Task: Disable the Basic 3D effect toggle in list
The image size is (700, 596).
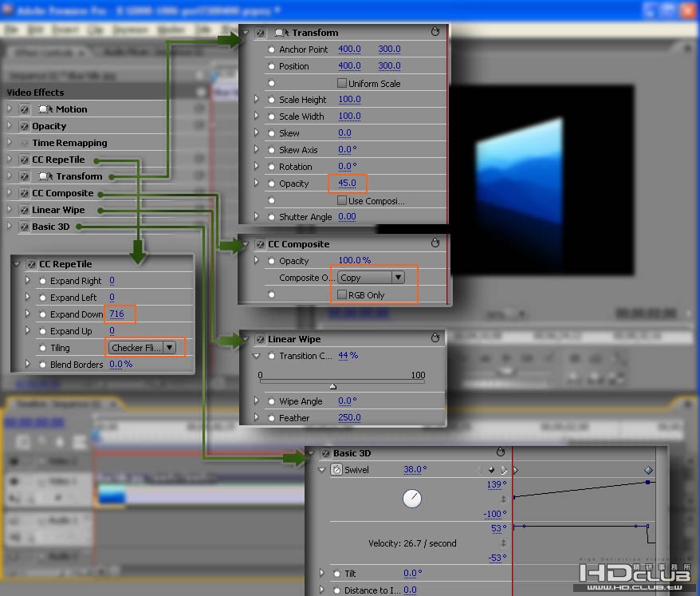Action: tap(25, 227)
